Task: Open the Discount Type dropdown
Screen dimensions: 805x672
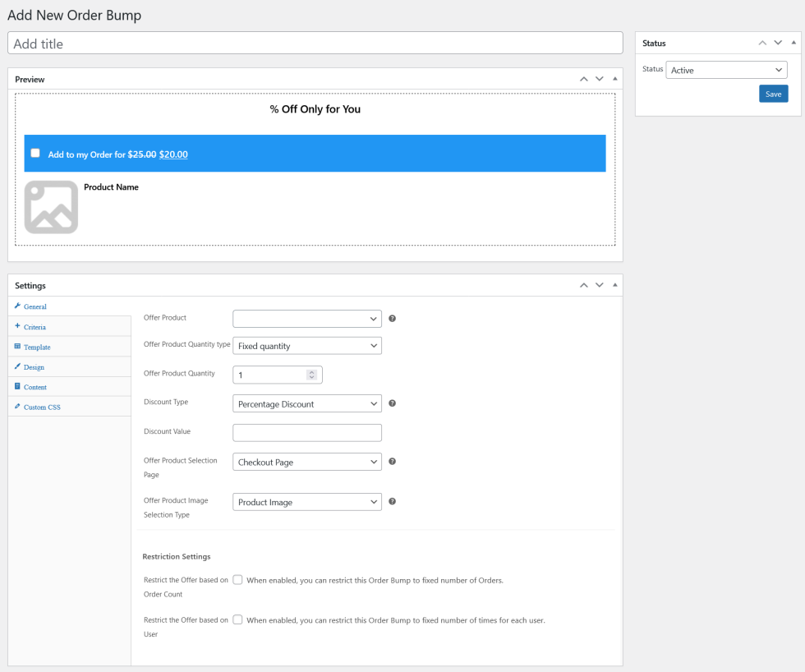Action: pyautogui.click(x=307, y=404)
